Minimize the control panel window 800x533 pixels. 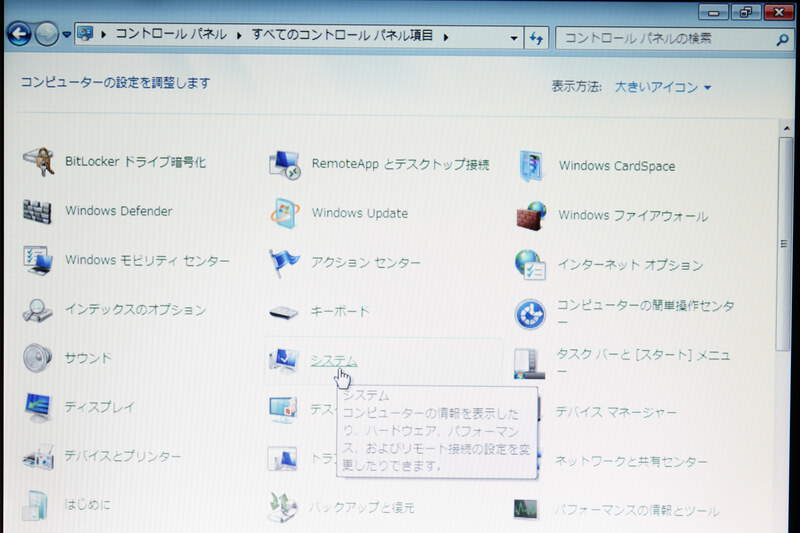[714, 12]
